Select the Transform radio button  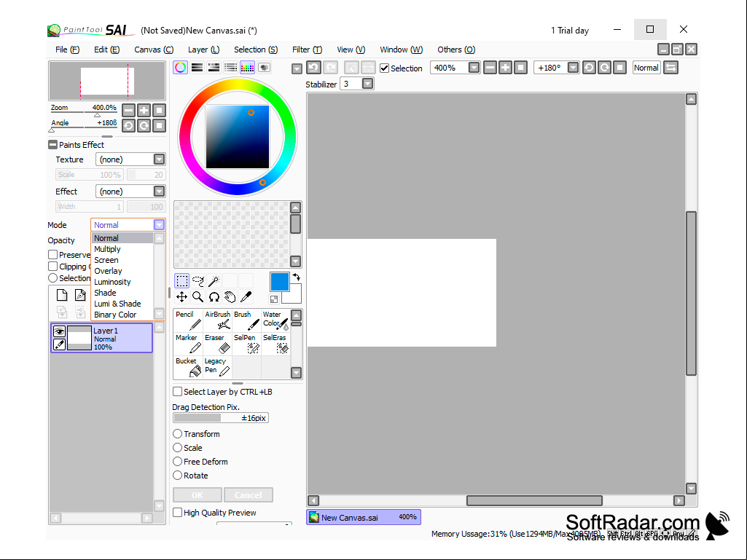(x=177, y=434)
